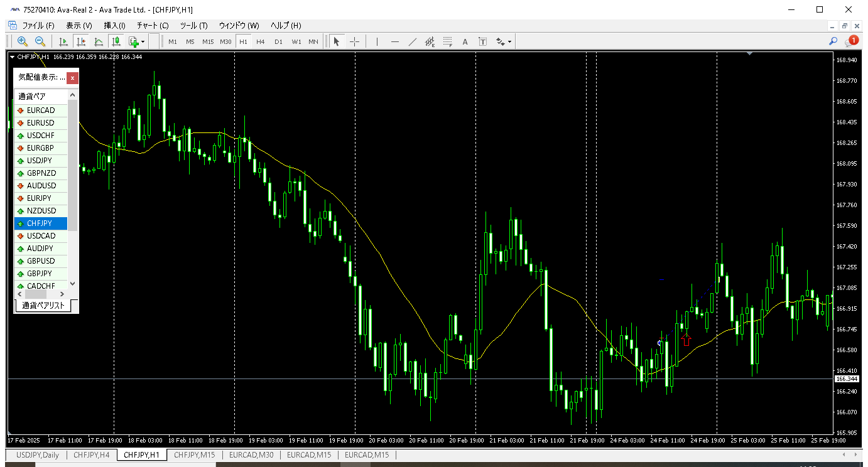Image resolution: width=868 pixels, height=467 pixels.
Task: Select USDCAD in currency pair list
Action: coord(41,236)
